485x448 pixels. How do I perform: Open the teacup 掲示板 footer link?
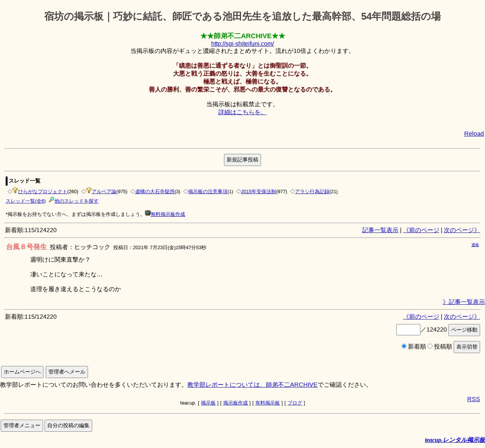208,403
